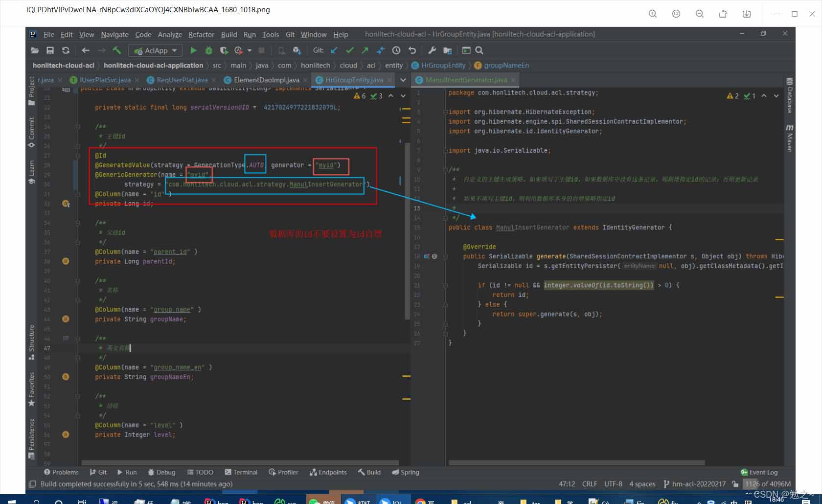Change 4 spaces indent setting
This screenshot has width=822, height=504.
pyautogui.click(x=642, y=484)
